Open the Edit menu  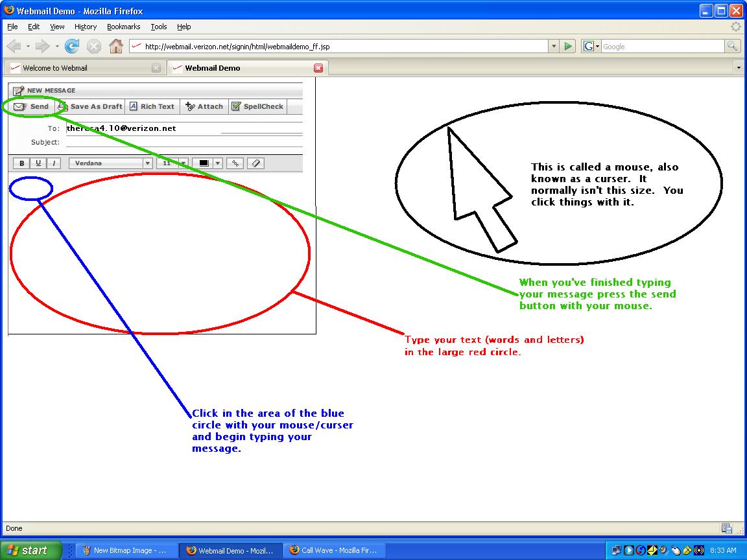(x=34, y=27)
